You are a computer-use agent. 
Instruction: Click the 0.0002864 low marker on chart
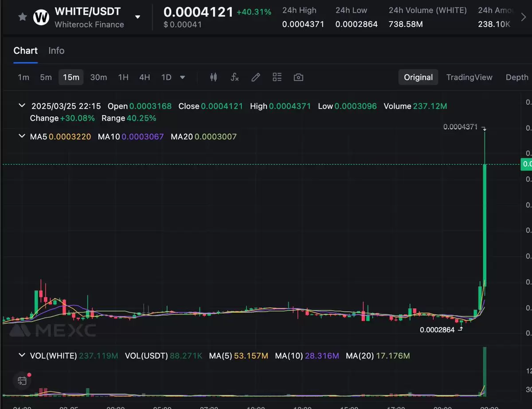pyautogui.click(x=437, y=330)
